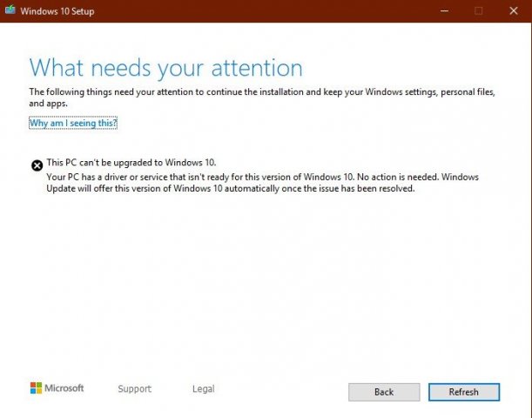The width and height of the screenshot is (532, 418).
Task: Click the Microsoft four-square logo
Action: tap(36, 388)
